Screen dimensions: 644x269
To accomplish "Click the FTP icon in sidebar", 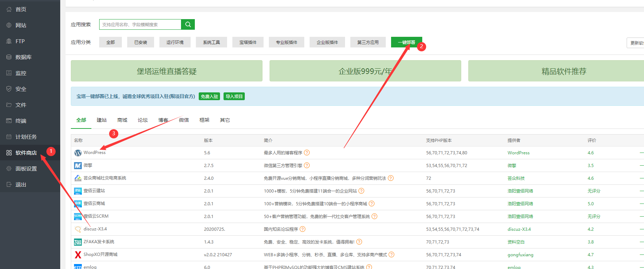I will pyautogui.click(x=9, y=41).
